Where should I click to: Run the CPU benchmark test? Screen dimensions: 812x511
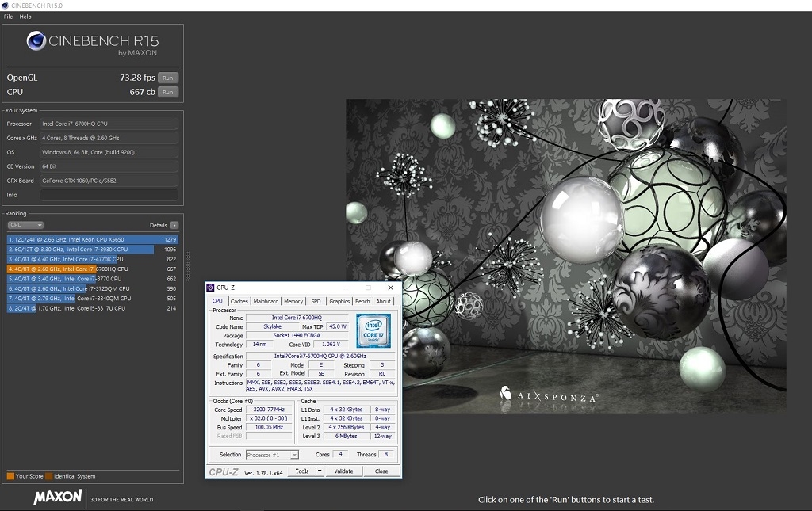click(x=168, y=92)
